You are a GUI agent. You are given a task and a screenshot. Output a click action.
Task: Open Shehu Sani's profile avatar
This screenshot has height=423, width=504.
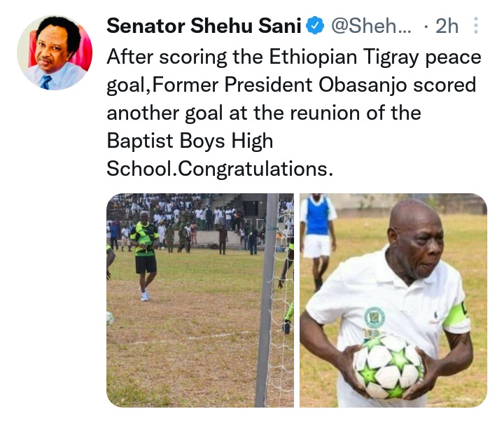coord(55,53)
